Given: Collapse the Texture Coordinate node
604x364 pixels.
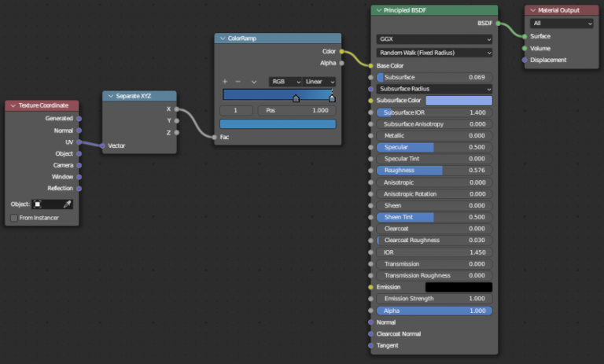Looking at the screenshot, I should (12, 105).
